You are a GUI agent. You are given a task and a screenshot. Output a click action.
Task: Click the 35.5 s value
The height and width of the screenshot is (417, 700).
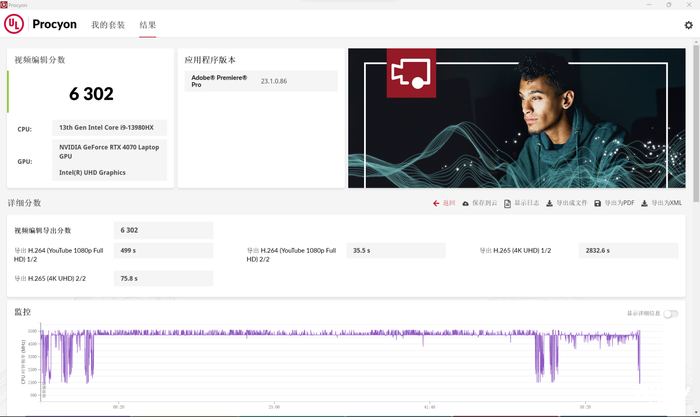(x=362, y=251)
